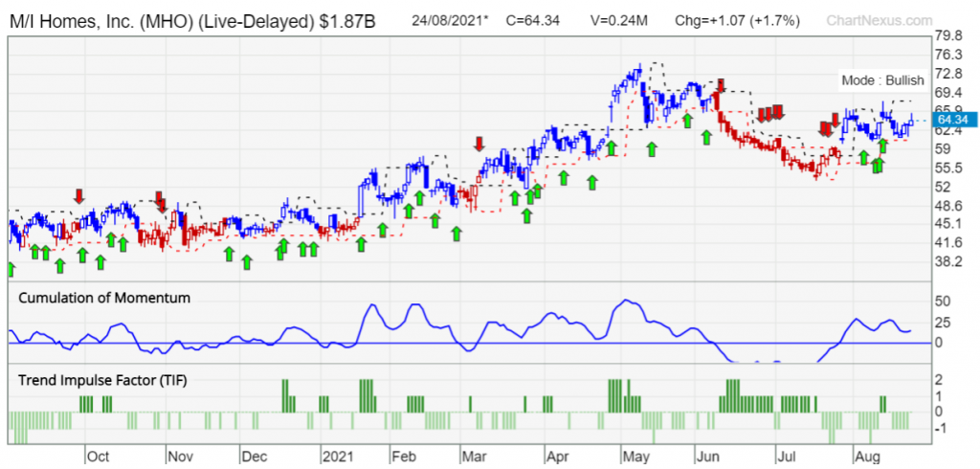Click the 59 price axis value
Image resolution: width=980 pixels, height=469 pixels.
[x=942, y=148]
